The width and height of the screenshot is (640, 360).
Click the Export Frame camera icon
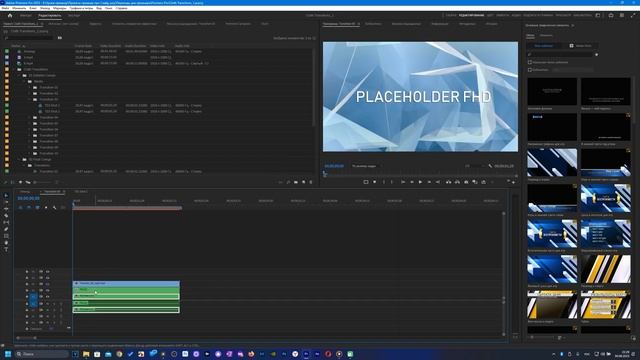click(466, 182)
